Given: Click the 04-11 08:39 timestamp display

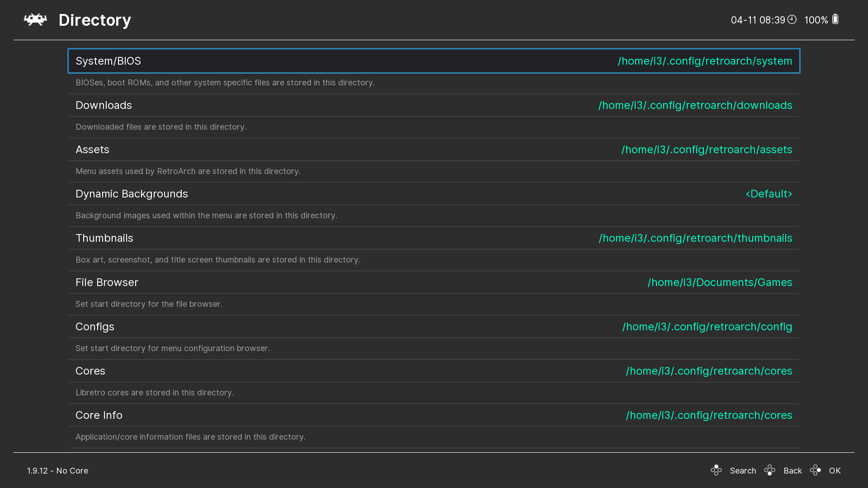Looking at the screenshot, I should (x=758, y=20).
